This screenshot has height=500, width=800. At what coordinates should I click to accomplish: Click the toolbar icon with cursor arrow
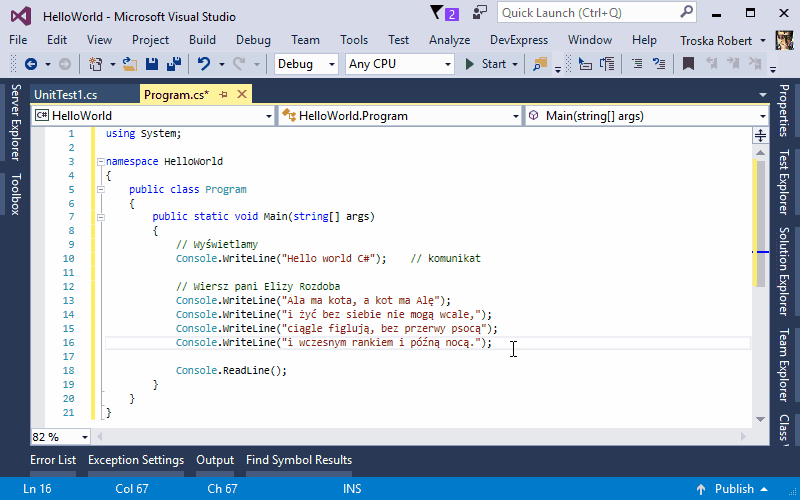tap(585, 64)
